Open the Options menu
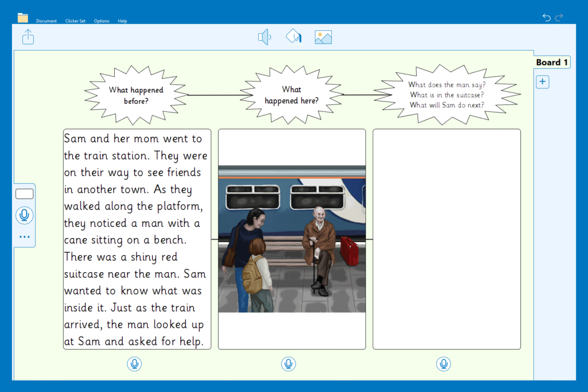Screen dimensions: 588x392 tap(102, 21)
